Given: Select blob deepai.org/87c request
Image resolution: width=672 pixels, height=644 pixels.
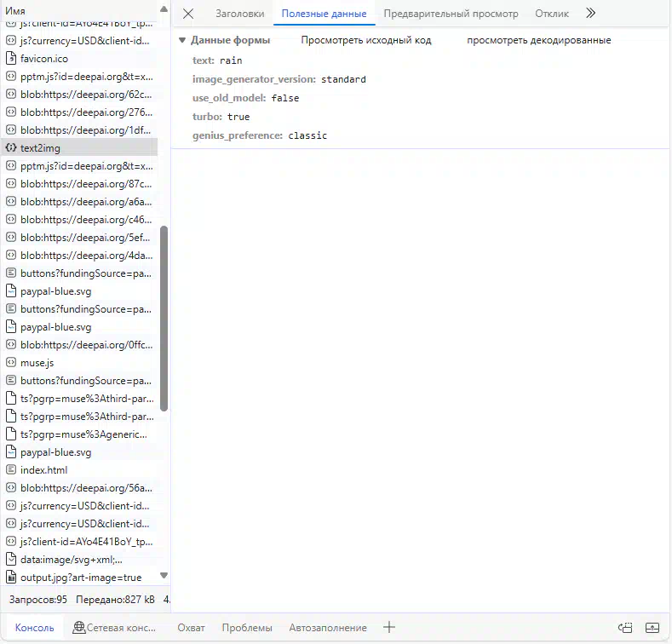Looking at the screenshot, I should (80, 184).
